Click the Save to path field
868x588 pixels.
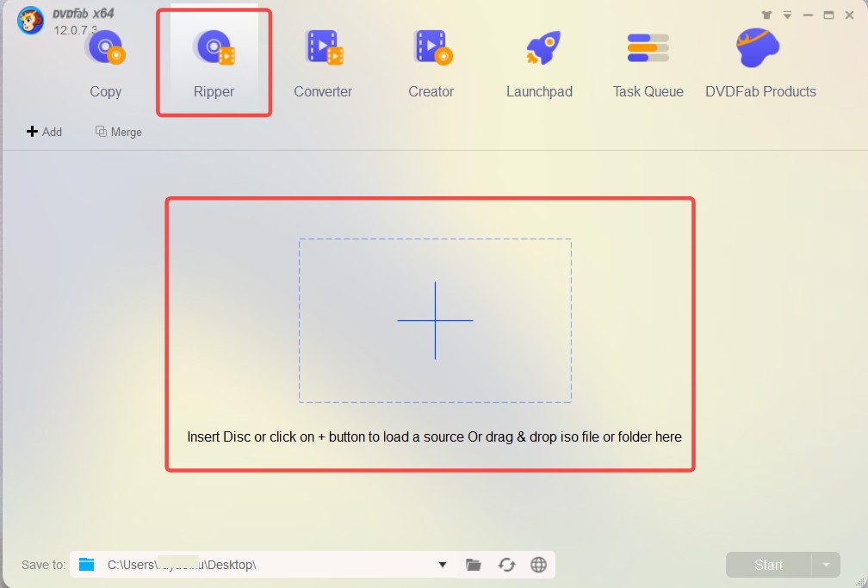click(x=263, y=565)
